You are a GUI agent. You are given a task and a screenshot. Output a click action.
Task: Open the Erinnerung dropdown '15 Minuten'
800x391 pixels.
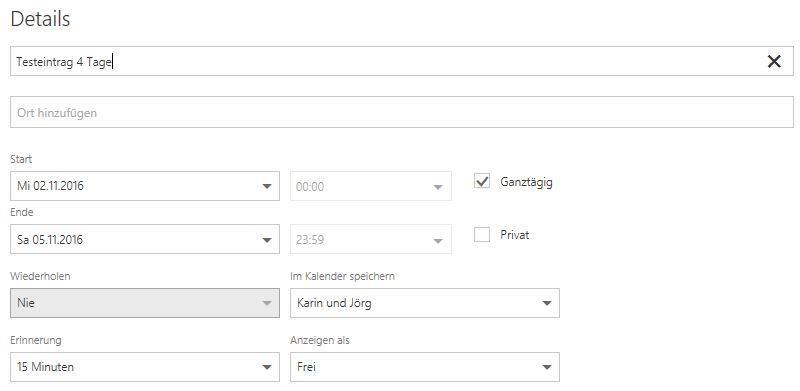pos(145,367)
